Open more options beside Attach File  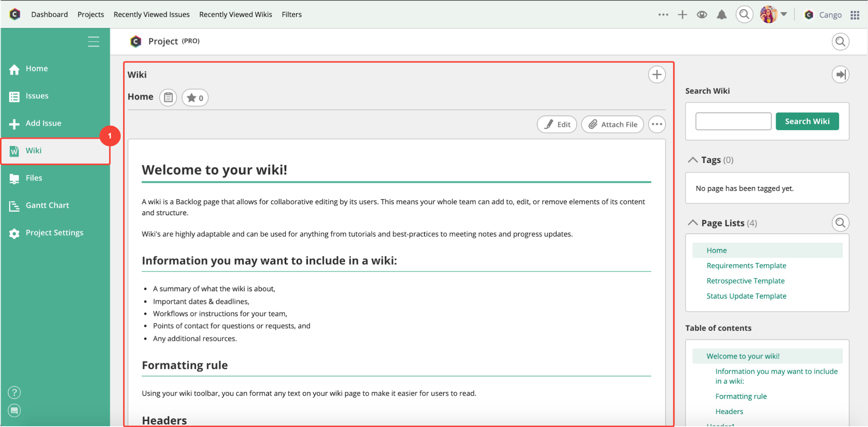(x=657, y=125)
